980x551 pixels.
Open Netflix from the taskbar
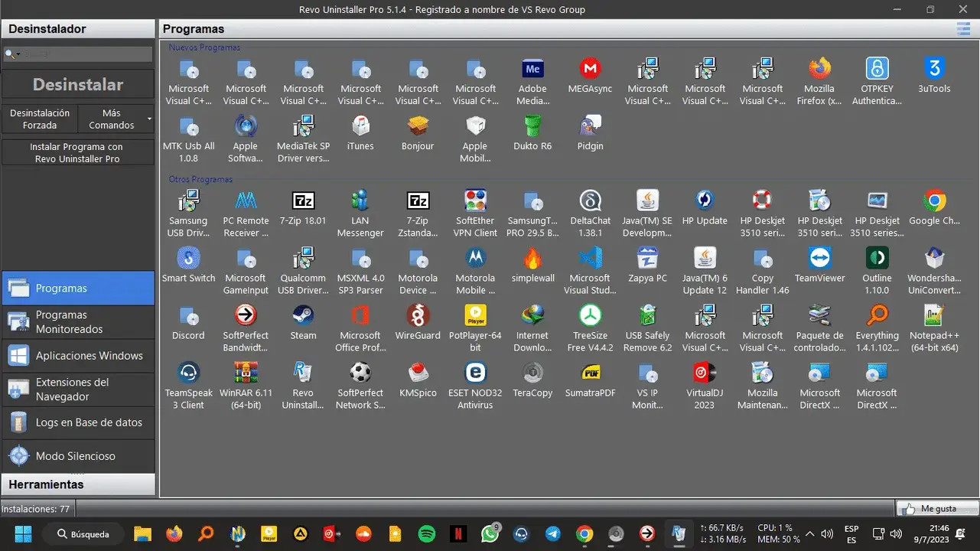pyautogui.click(x=458, y=533)
